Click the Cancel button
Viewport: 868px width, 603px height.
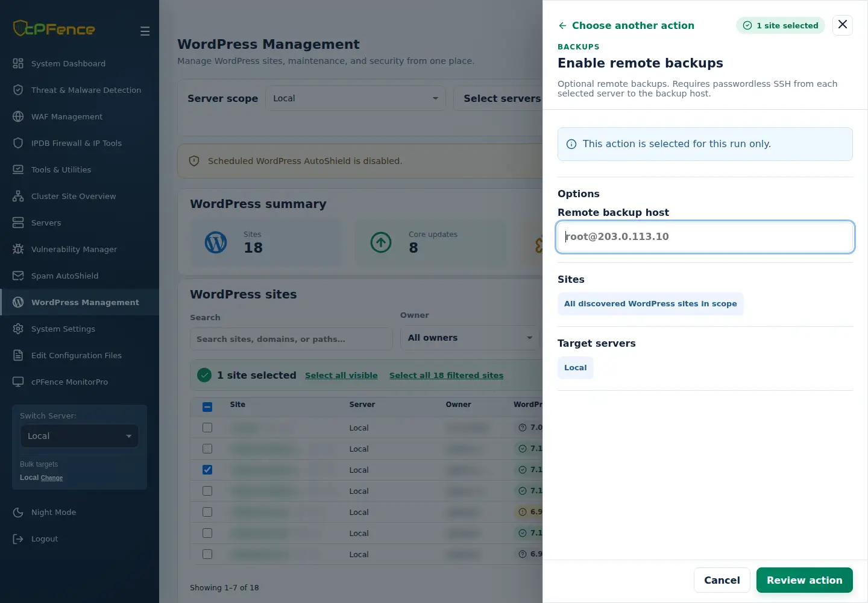722,580
